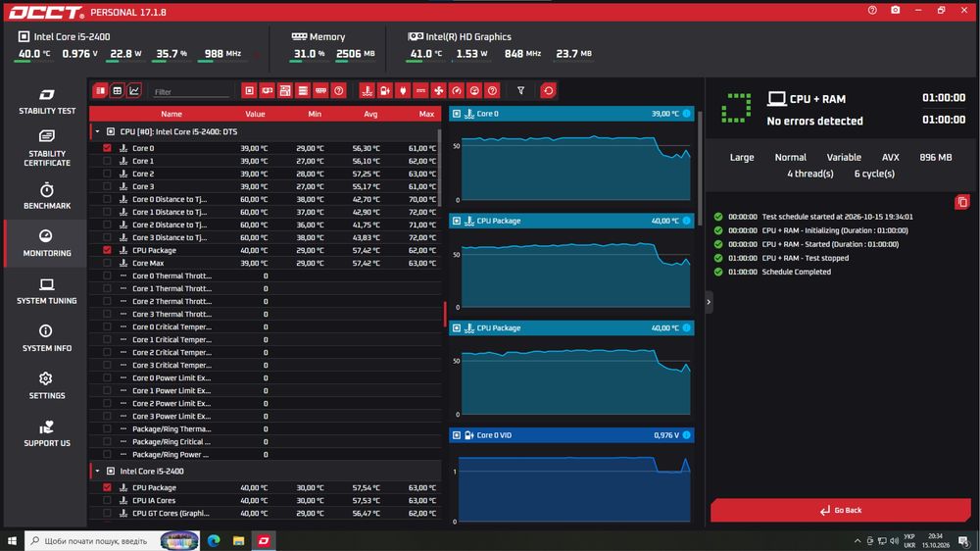Image resolution: width=980 pixels, height=551 pixels.
Task: Filter sensors by GPU hardware
Action: (x=267, y=90)
